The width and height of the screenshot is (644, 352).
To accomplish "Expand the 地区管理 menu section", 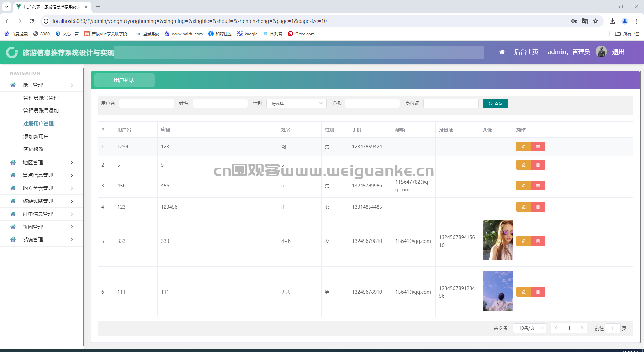I will point(42,163).
